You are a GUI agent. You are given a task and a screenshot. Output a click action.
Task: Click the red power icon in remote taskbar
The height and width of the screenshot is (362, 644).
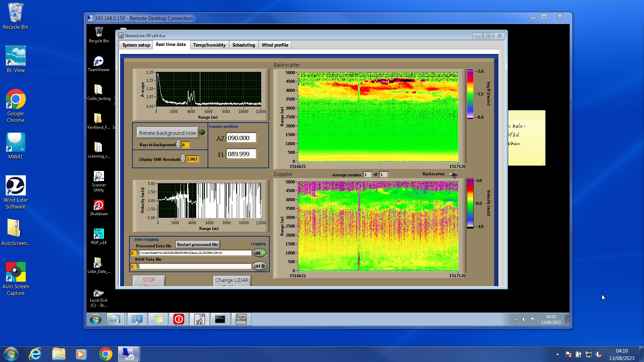(178, 319)
